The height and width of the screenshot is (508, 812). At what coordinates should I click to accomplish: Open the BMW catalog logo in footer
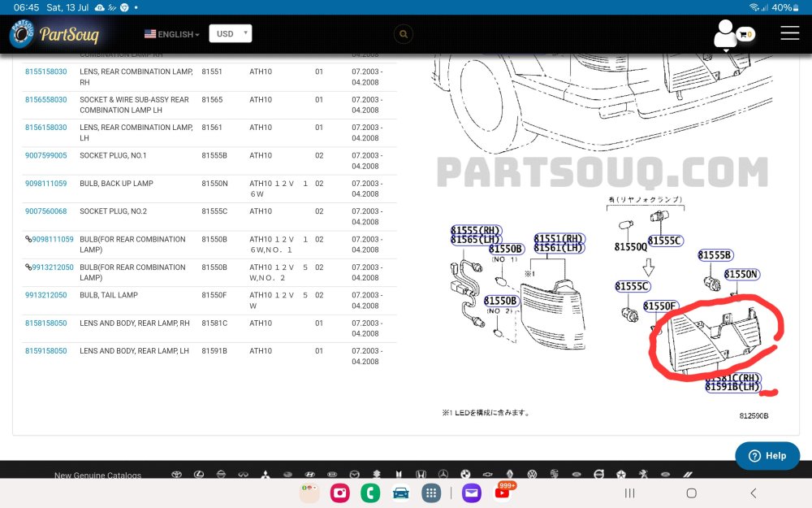465,475
